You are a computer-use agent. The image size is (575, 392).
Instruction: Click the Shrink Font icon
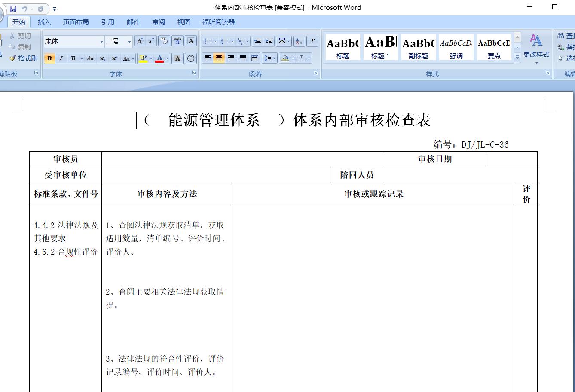coord(151,41)
